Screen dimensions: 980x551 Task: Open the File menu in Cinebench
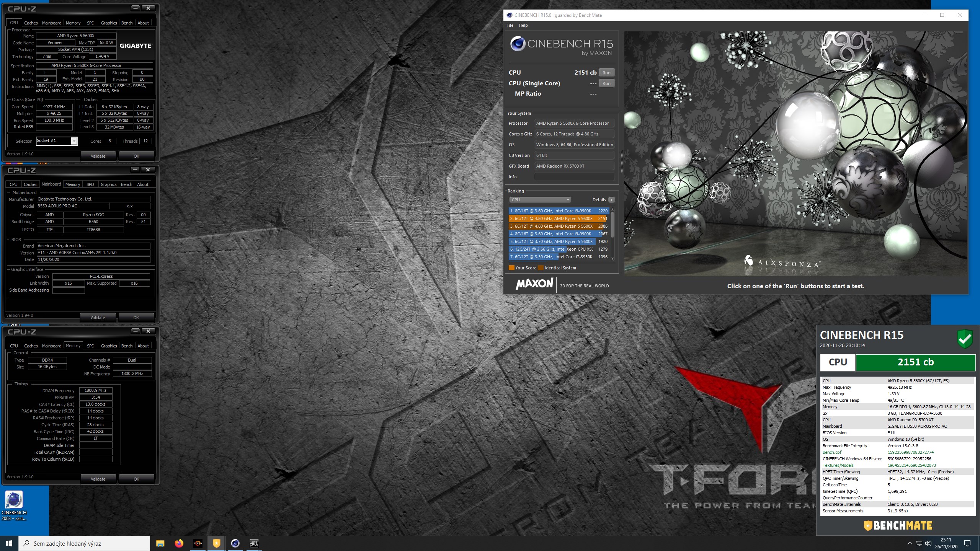coord(510,25)
